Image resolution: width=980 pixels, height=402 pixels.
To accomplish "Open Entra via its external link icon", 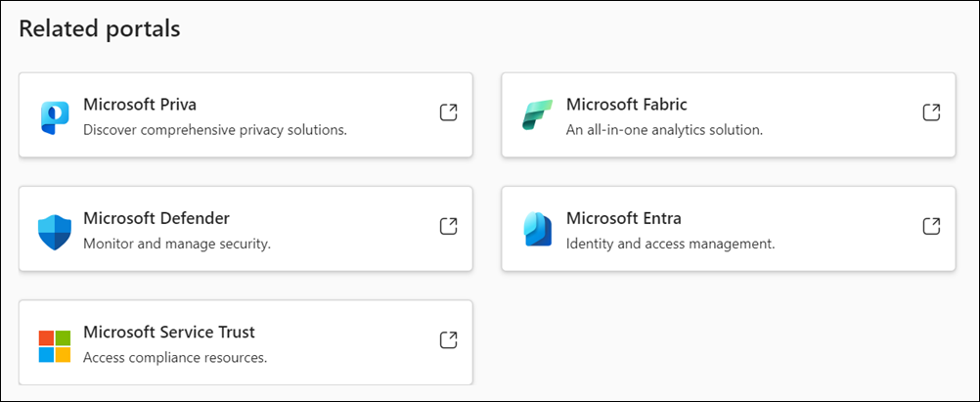I will 931,226.
